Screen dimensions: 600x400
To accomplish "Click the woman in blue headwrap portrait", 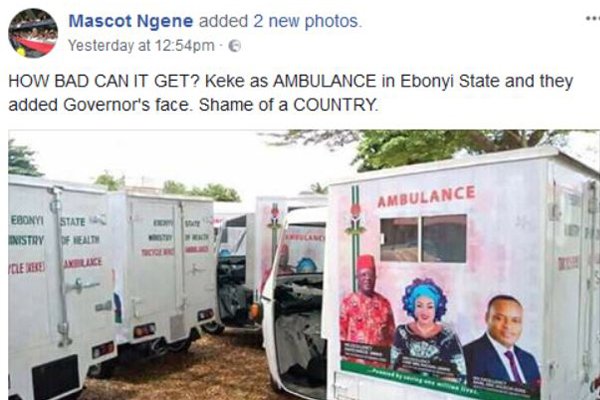I will (426, 327).
